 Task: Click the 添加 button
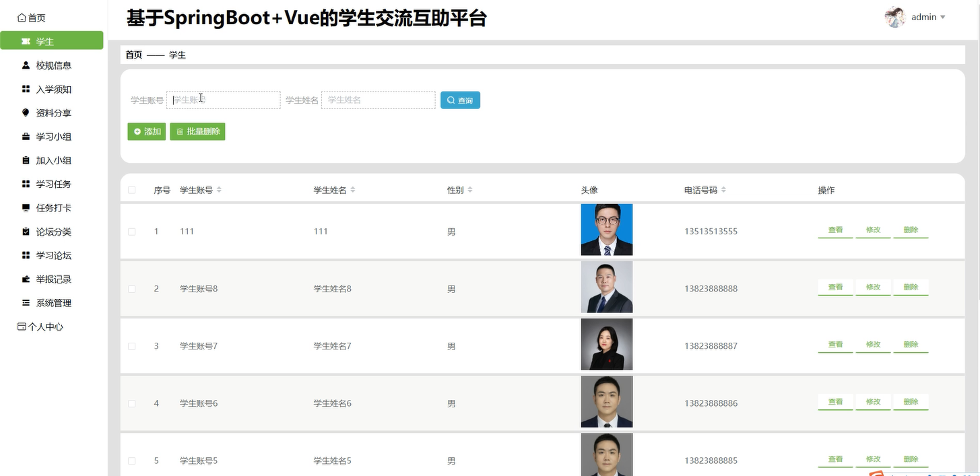click(x=147, y=132)
